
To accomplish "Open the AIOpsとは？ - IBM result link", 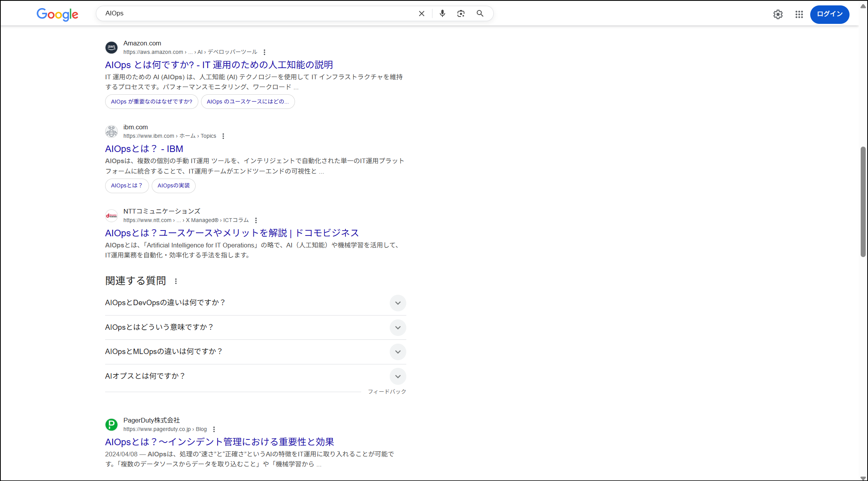I will 144,149.
